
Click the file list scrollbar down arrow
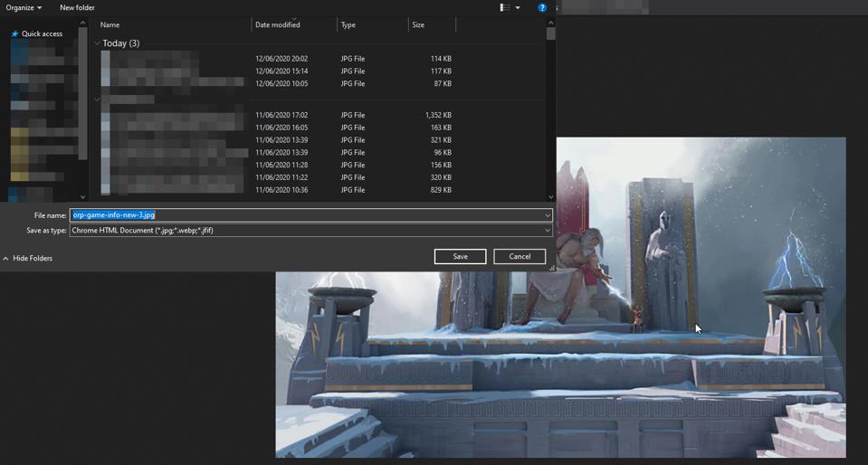pos(550,196)
